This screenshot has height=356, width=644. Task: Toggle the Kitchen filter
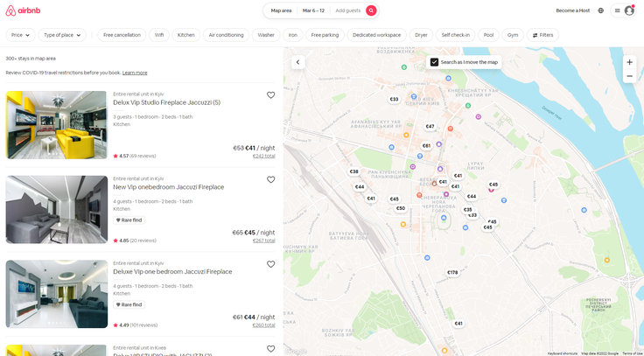[186, 35]
